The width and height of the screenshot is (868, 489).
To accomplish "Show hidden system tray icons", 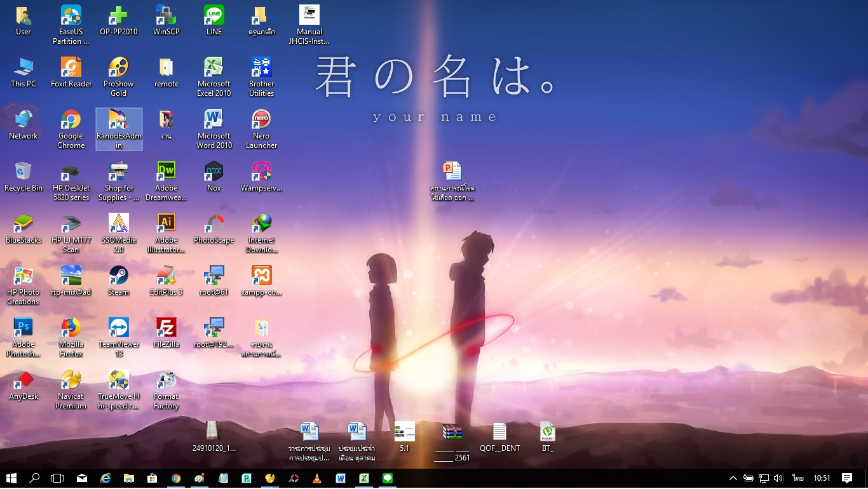I will pyautogui.click(x=733, y=478).
